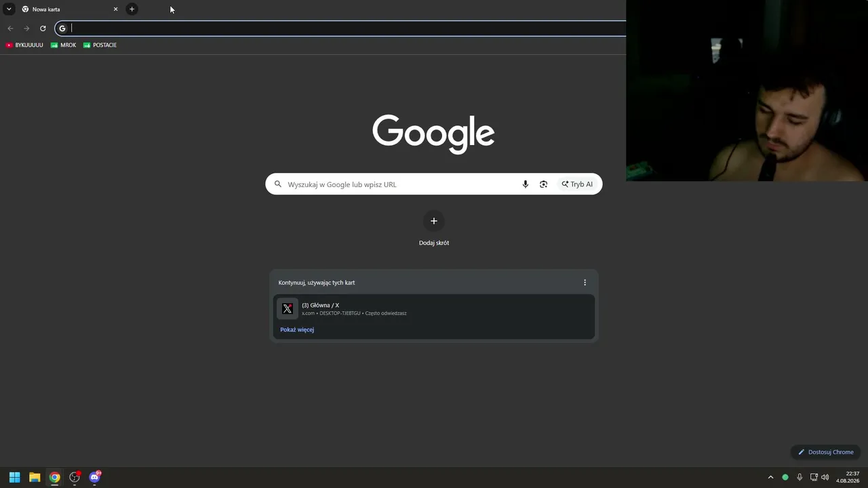Image resolution: width=868 pixels, height=488 pixels.
Task: Click the Google logo
Action: 433,134
